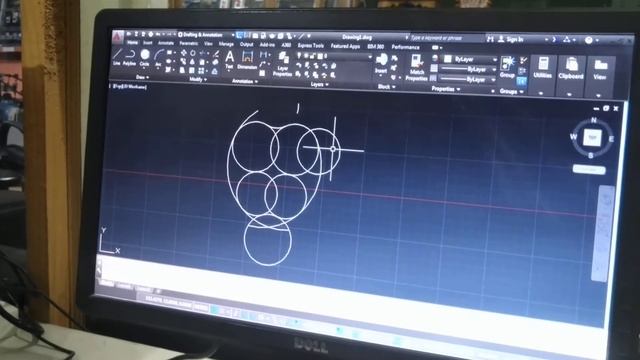Open the Utilities panel button
640x360 pixels.
tap(543, 76)
